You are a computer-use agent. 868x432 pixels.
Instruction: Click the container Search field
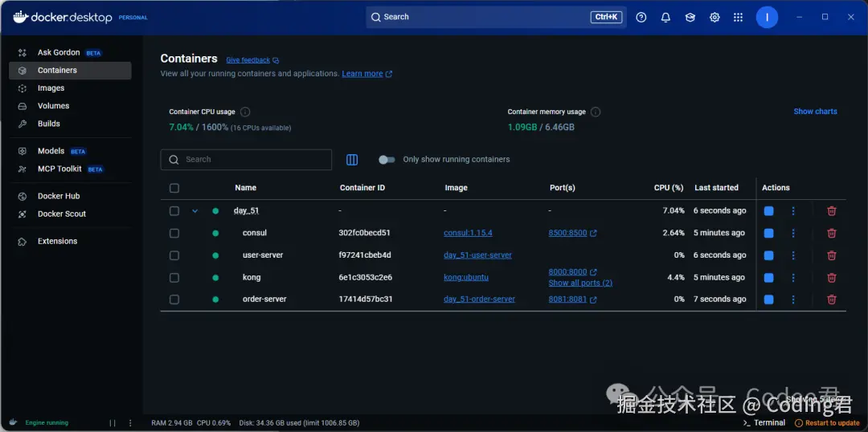pos(247,159)
